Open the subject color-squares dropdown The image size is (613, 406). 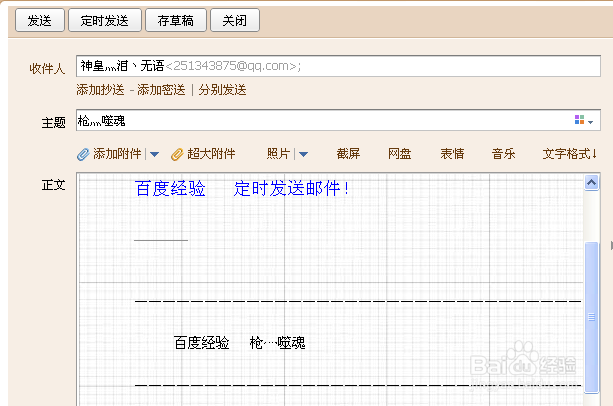[x=584, y=120]
